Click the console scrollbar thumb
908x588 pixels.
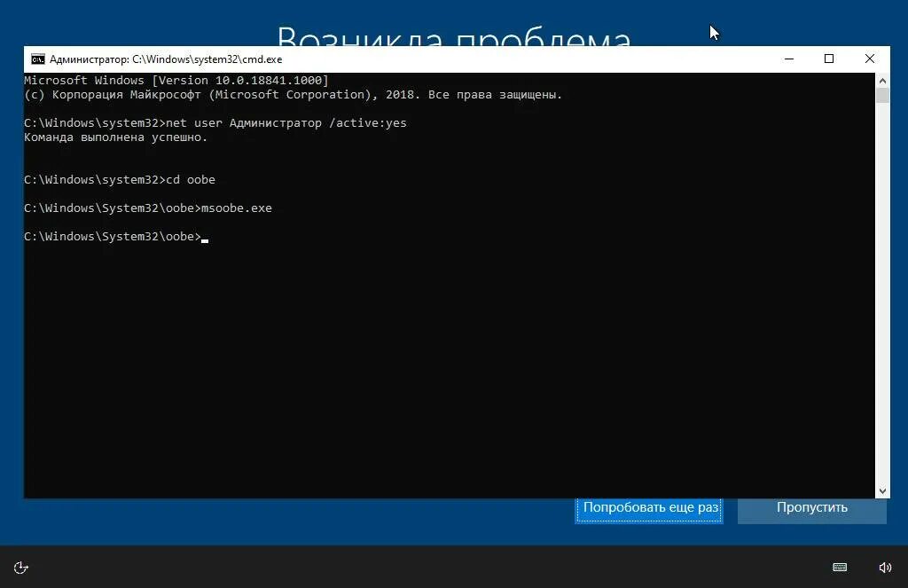coord(882,96)
